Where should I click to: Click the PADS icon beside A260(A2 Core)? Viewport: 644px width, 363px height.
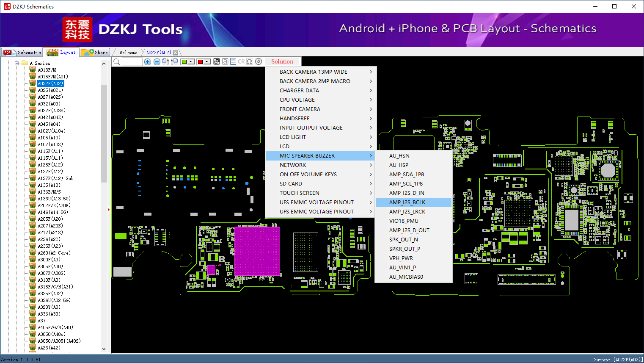coord(33,253)
